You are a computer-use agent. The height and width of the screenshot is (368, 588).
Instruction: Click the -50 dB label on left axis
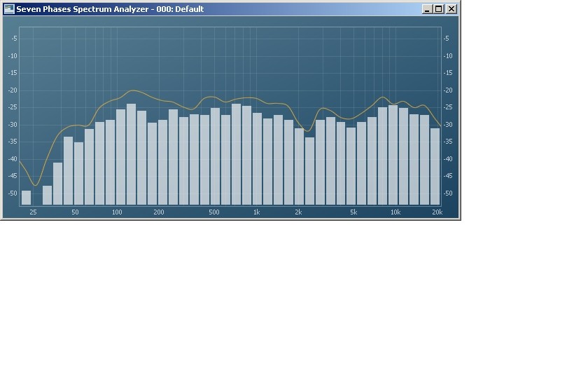pyautogui.click(x=13, y=193)
